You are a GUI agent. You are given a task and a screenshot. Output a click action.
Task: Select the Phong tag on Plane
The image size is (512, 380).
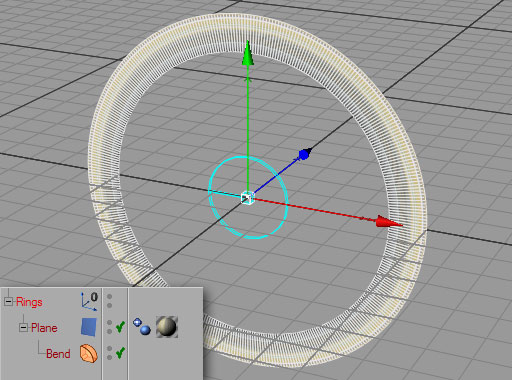tap(142, 327)
